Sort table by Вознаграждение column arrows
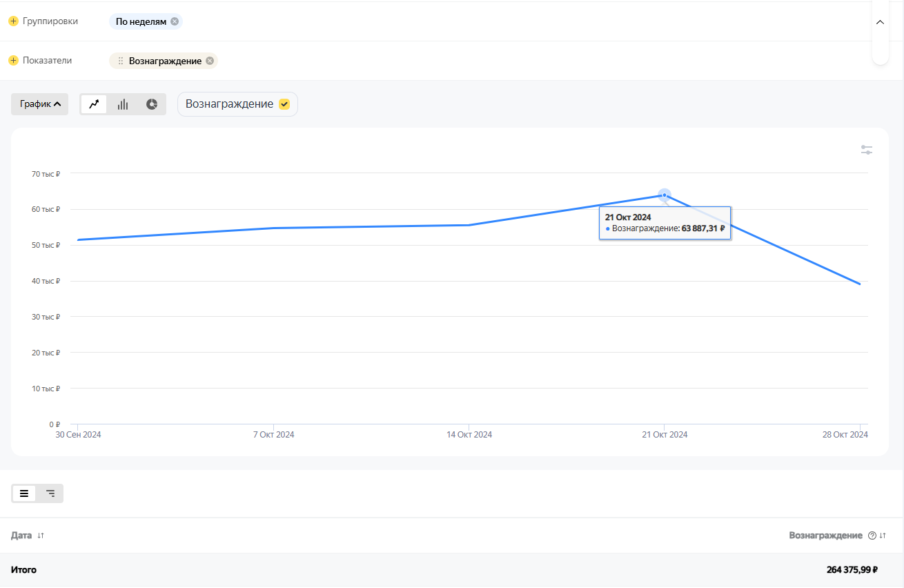904x588 pixels. [883, 536]
